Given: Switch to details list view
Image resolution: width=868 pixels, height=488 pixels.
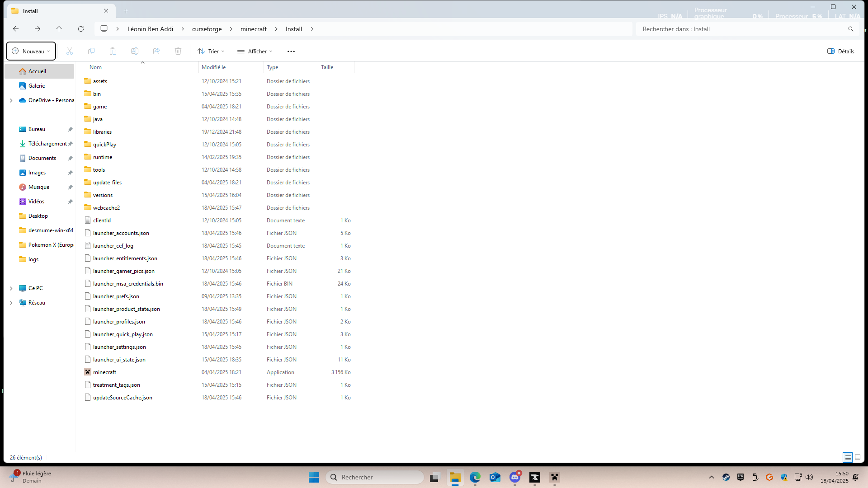Looking at the screenshot, I should coord(848,457).
